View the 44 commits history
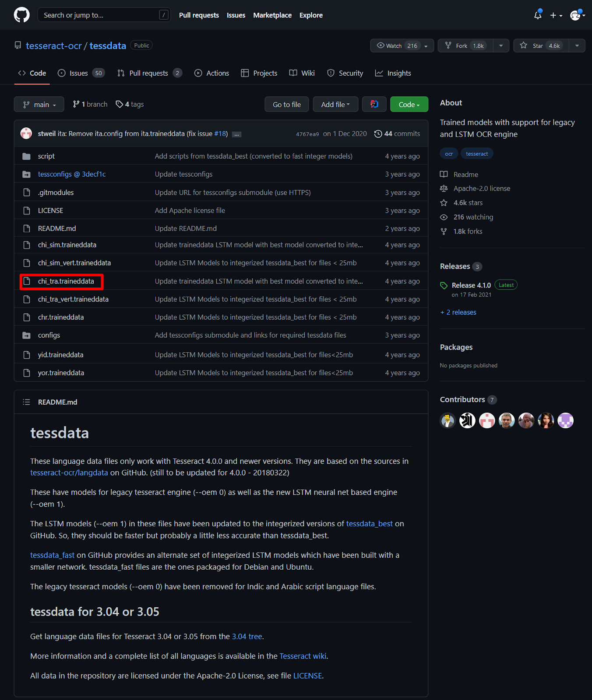This screenshot has width=592, height=700. [397, 134]
